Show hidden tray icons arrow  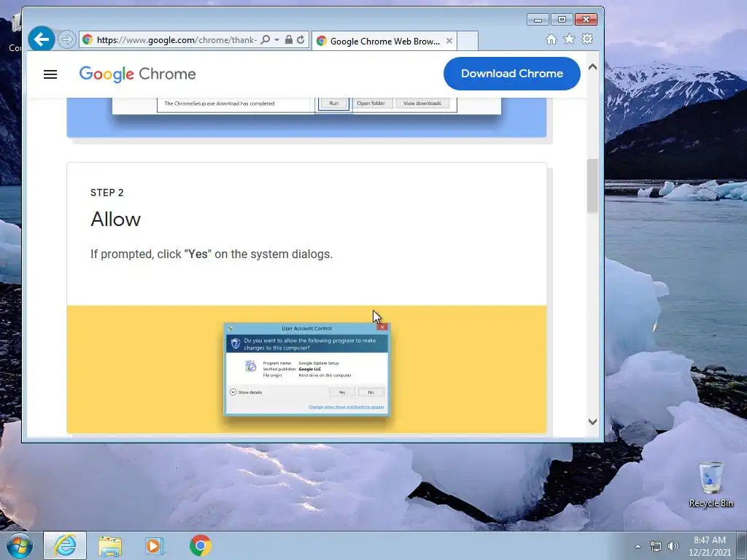(638, 546)
